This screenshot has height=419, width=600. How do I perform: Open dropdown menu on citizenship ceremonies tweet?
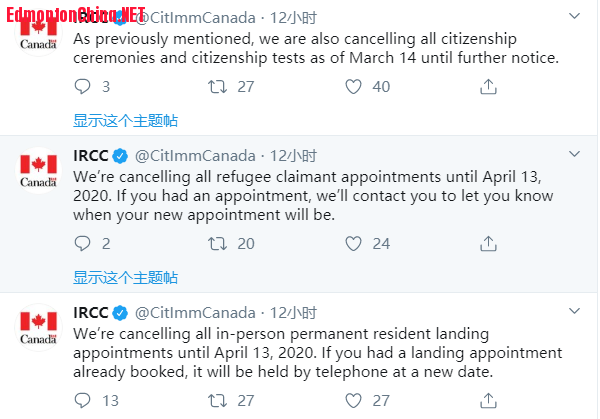(574, 16)
